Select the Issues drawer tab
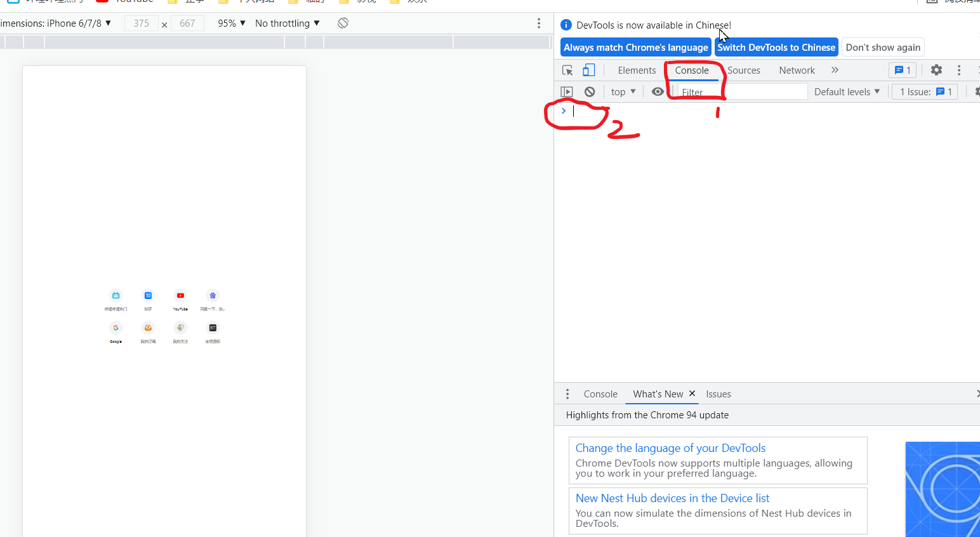Viewport: 980px width, 537px height. (718, 394)
